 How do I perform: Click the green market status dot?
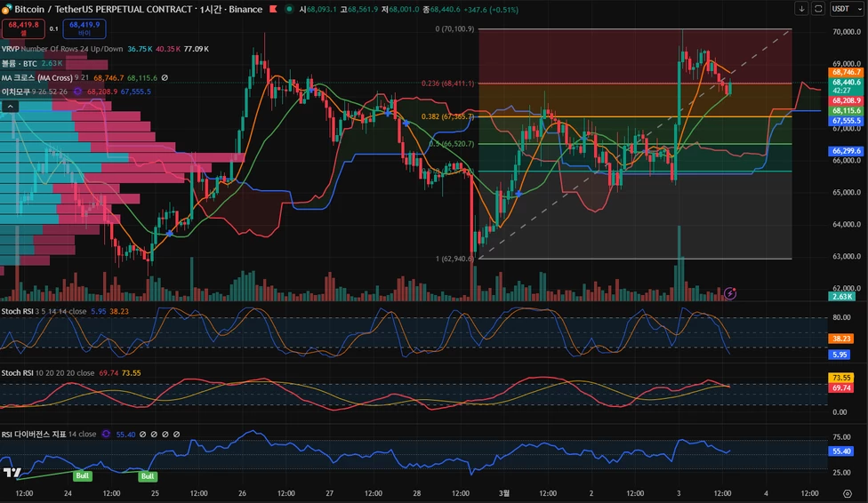(289, 9)
